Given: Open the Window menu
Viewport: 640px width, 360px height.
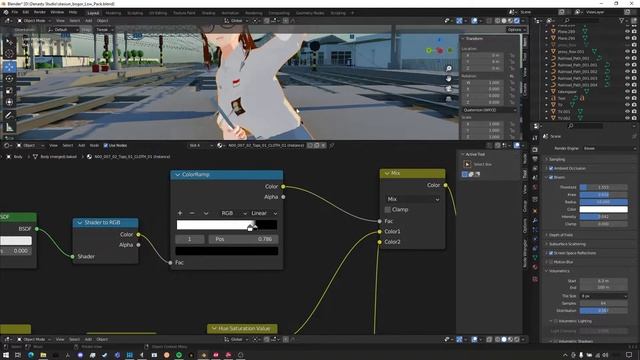Looking at the screenshot, I should pyautogui.click(x=57, y=12).
